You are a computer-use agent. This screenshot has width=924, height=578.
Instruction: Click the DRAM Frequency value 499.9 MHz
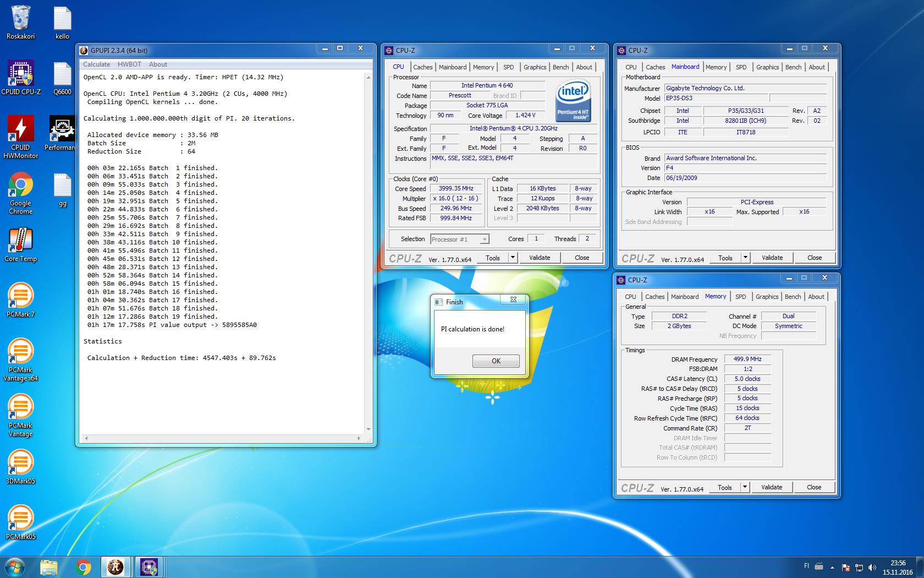[x=747, y=359]
